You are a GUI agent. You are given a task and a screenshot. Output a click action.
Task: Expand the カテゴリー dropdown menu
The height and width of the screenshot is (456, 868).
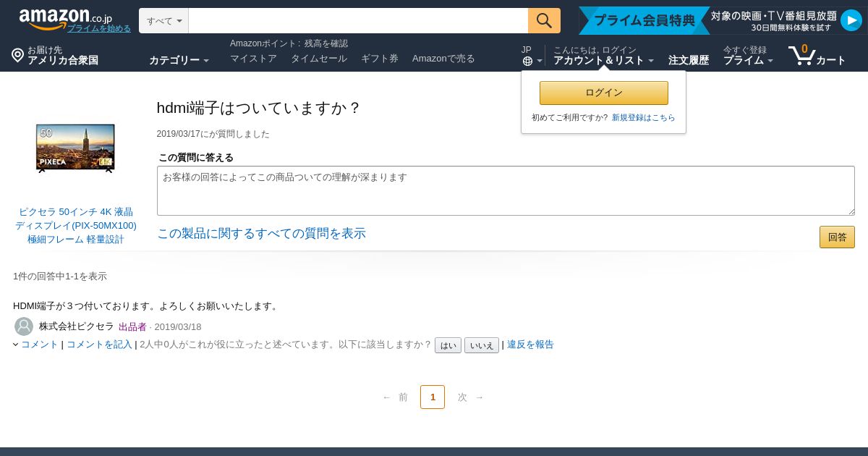pos(179,60)
